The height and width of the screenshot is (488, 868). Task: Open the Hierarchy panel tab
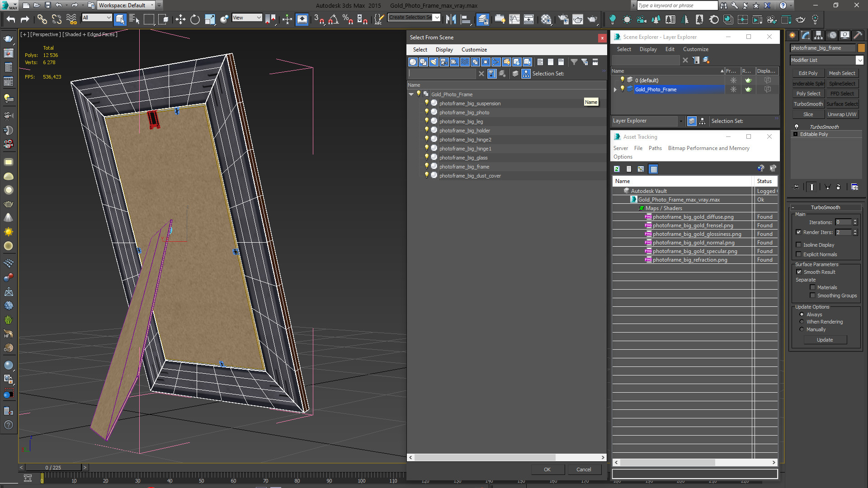coord(819,35)
